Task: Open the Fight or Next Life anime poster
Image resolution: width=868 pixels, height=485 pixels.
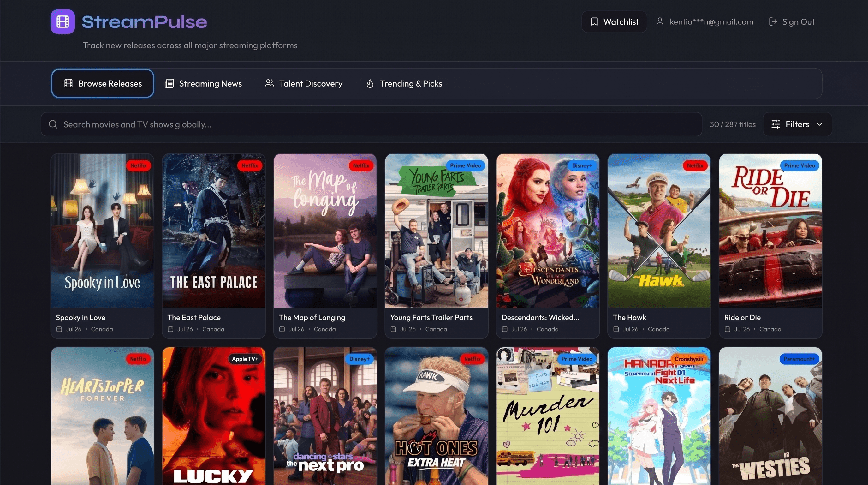Action: (659, 416)
